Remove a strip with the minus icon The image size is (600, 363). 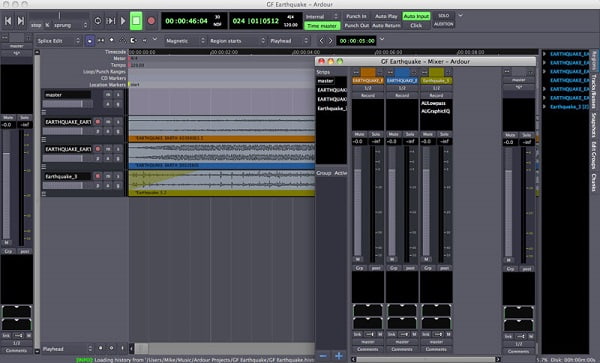coord(323,356)
